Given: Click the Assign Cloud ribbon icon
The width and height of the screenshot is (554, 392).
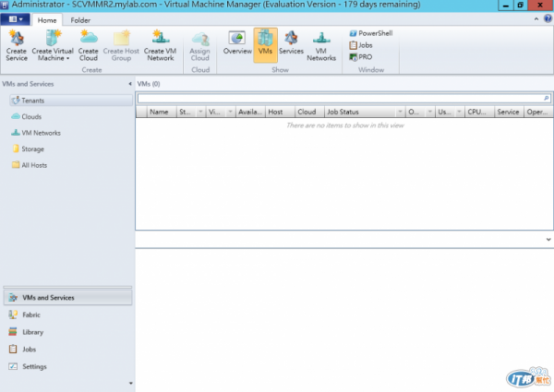Looking at the screenshot, I should point(200,46).
